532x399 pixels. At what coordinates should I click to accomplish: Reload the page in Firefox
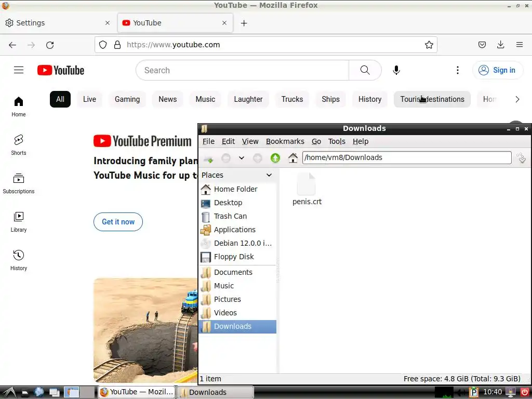tap(50, 45)
